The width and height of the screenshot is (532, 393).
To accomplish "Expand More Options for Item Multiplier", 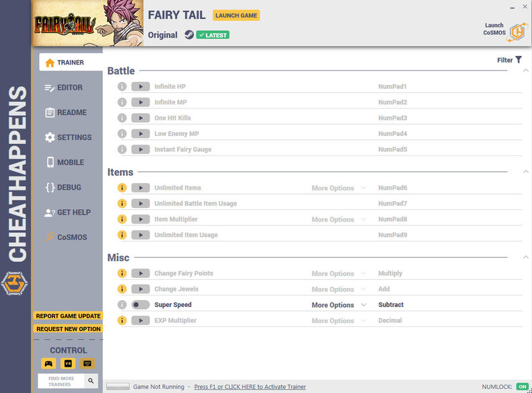I will click(339, 219).
